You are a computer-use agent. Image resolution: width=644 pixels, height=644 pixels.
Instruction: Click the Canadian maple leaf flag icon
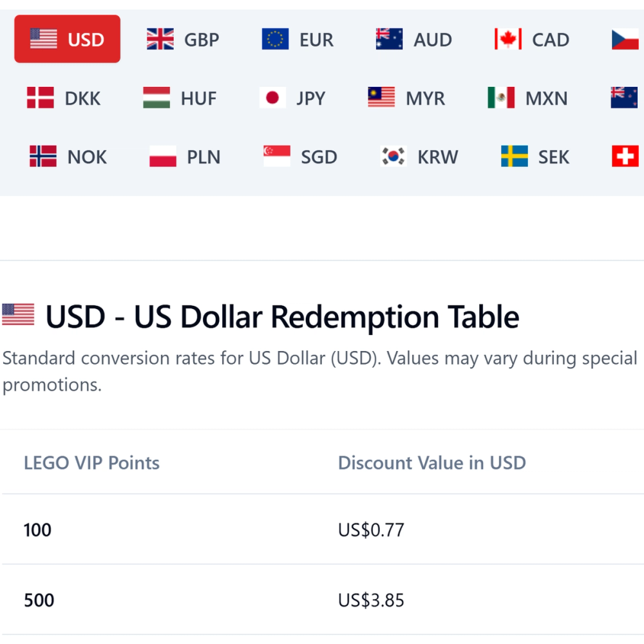pyautogui.click(x=507, y=39)
